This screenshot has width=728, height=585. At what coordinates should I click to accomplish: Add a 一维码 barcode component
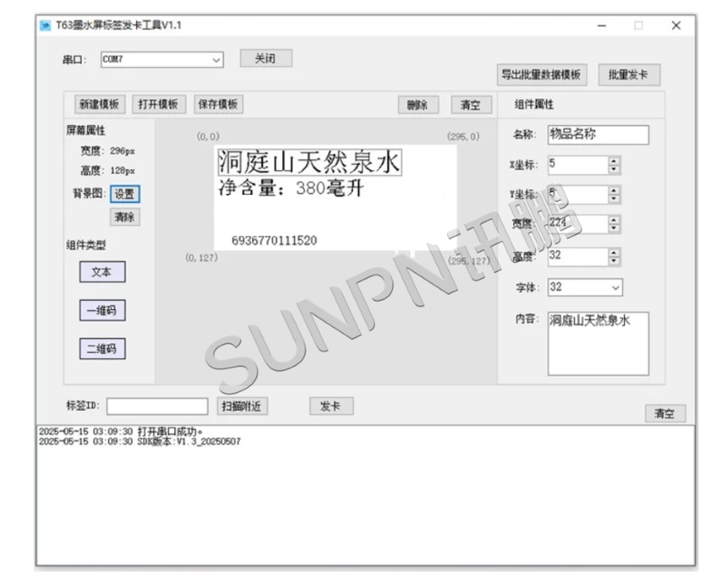[x=102, y=311]
